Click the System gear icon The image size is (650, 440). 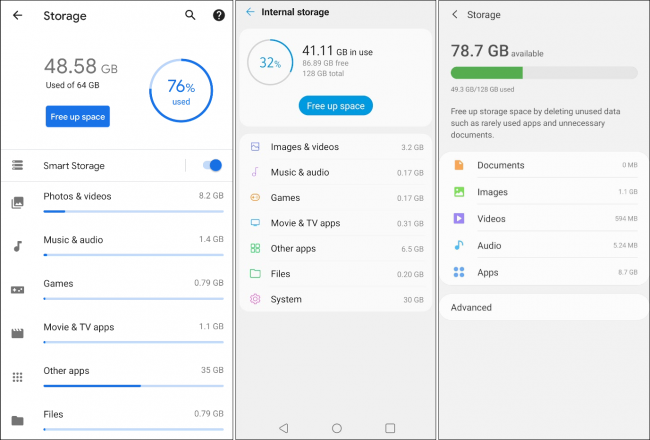[255, 299]
